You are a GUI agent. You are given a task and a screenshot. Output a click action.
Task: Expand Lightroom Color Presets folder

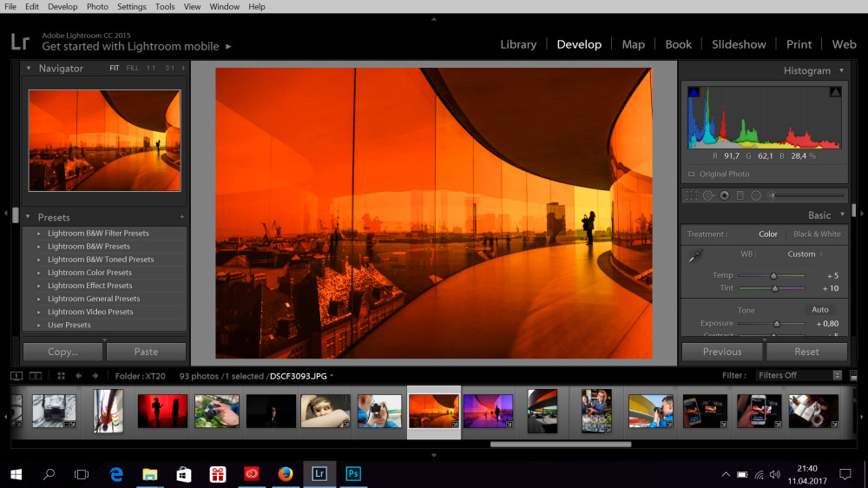point(39,273)
